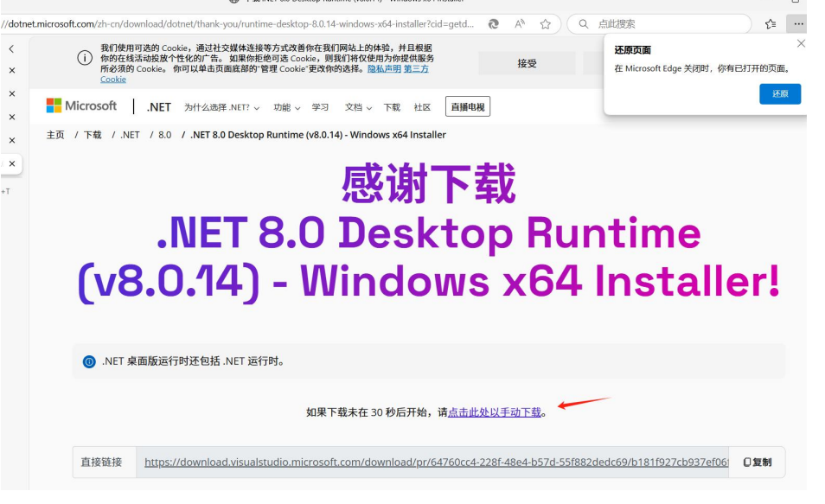Open the browser three-dot settings menu
This screenshot has width=825, height=504.
coord(798,23)
